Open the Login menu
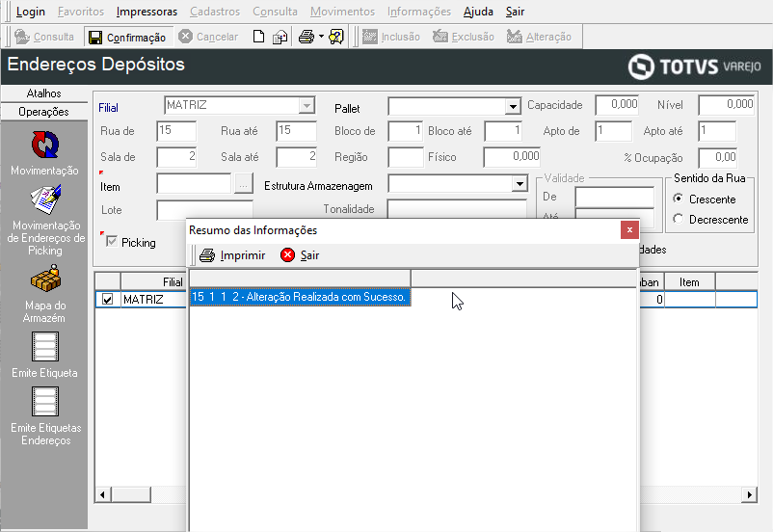Viewport: 773px width, 532px height. point(31,12)
